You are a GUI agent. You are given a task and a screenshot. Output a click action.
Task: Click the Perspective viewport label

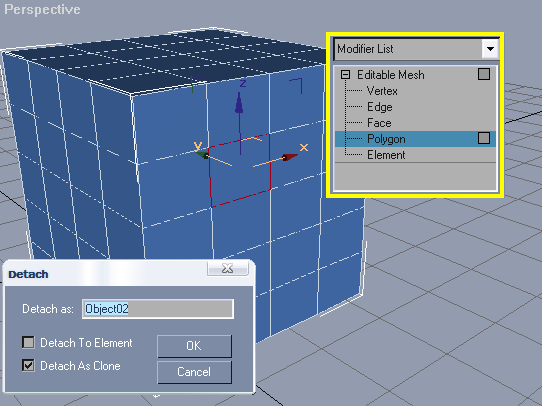click(42, 9)
